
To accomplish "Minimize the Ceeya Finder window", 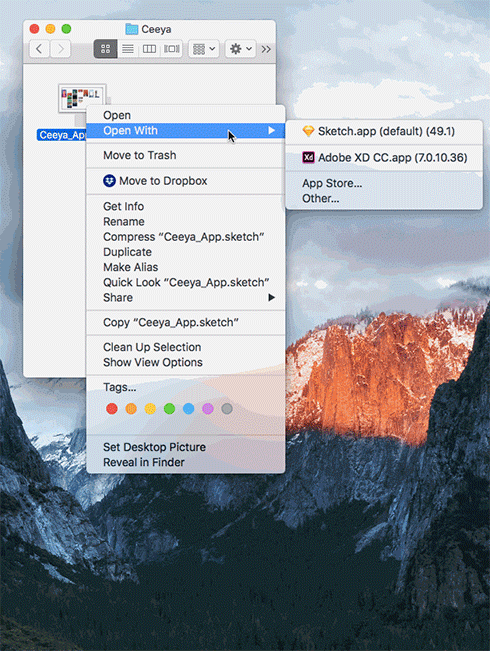I will click(50, 29).
